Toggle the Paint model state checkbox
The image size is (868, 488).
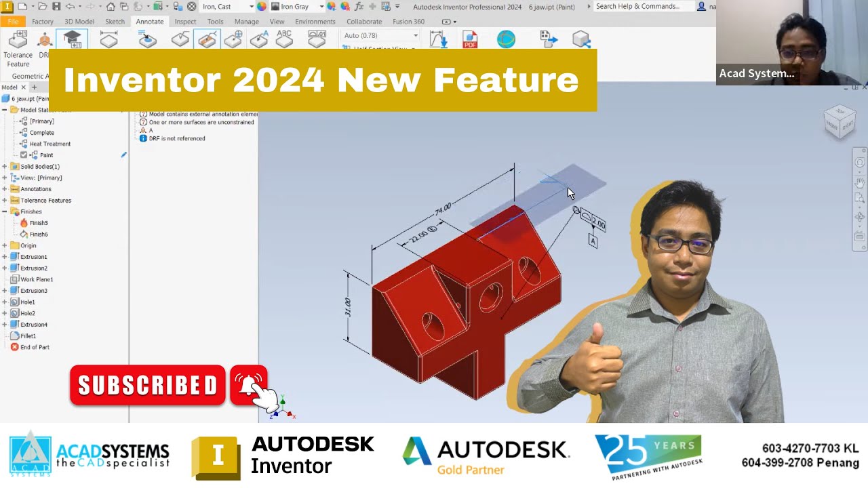click(x=24, y=155)
